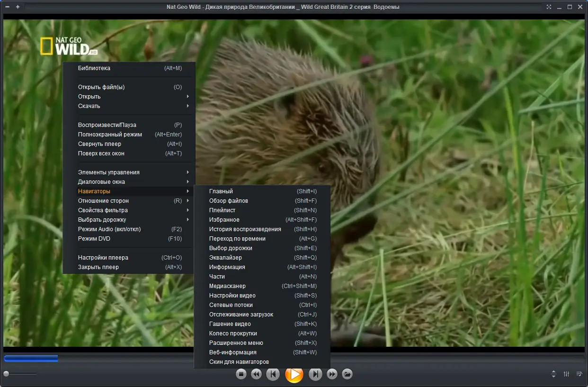Open Библиотека from the context menu

(x=94, y=68)
